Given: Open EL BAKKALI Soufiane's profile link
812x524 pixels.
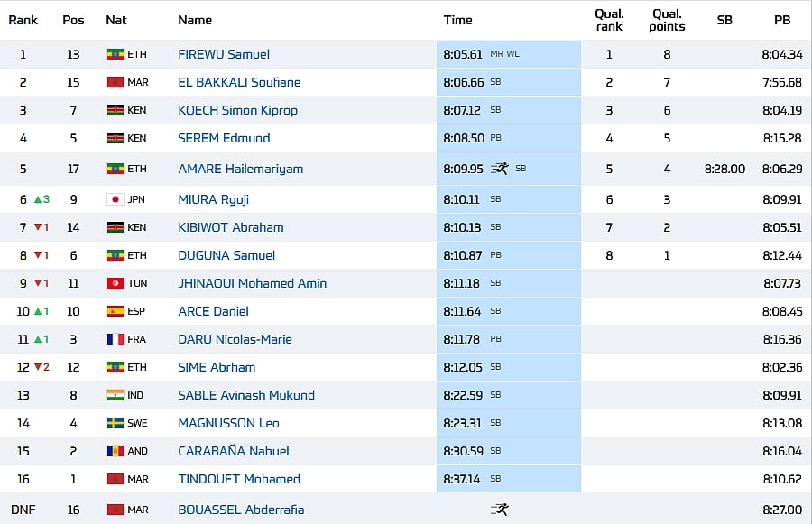Looking at the screenshot, I should pyautogui.click(x=239, y=82).
